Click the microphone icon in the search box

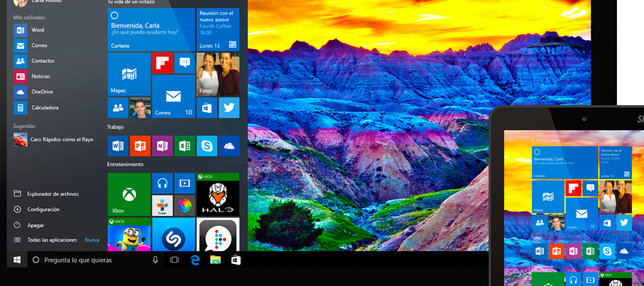coord(155,260)
